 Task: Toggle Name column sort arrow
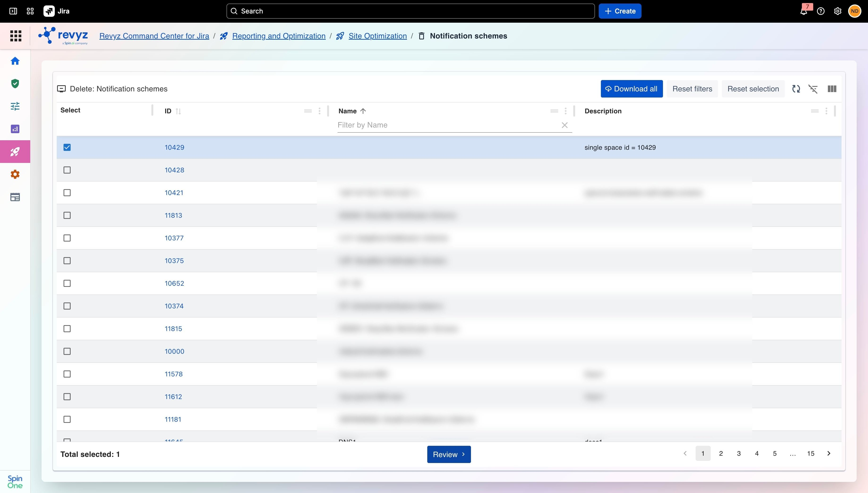click(x=363, y=111)
